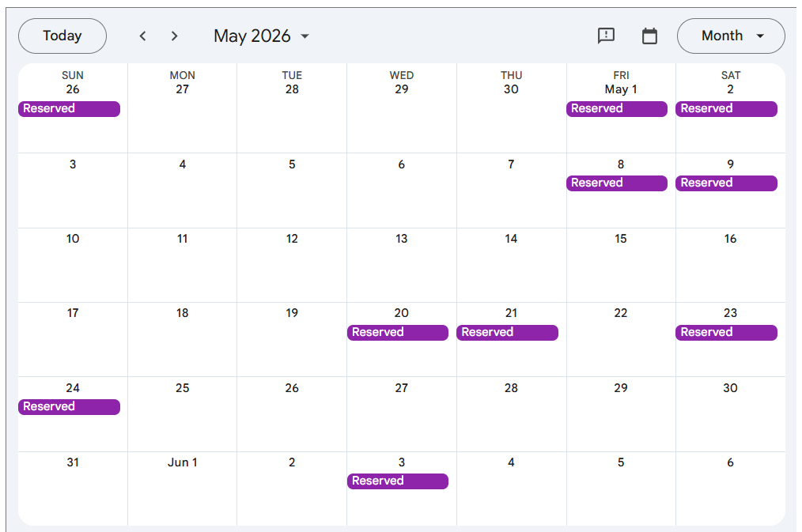Open Reserved event on May 1
The image size is (802, 532).
click(x=617, y=109)
